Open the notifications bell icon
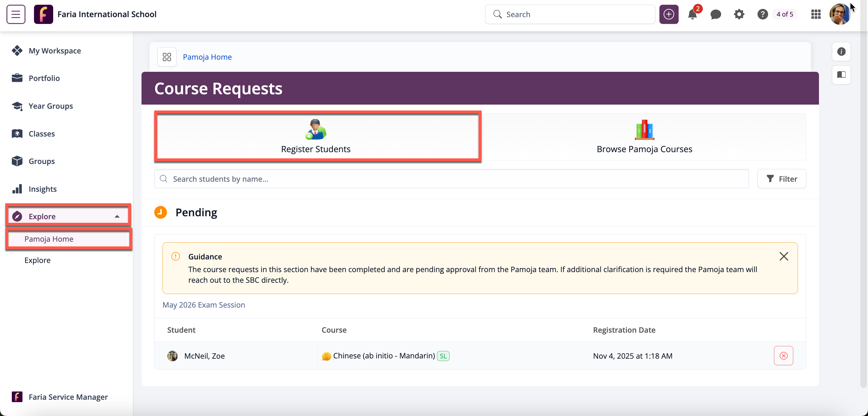The width and height of the screenshot is (868, 416). tap(692, 14)
